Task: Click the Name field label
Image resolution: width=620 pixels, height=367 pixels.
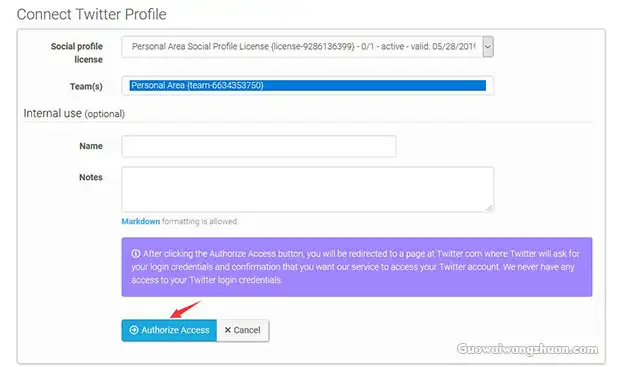Action: coord(91,146)
